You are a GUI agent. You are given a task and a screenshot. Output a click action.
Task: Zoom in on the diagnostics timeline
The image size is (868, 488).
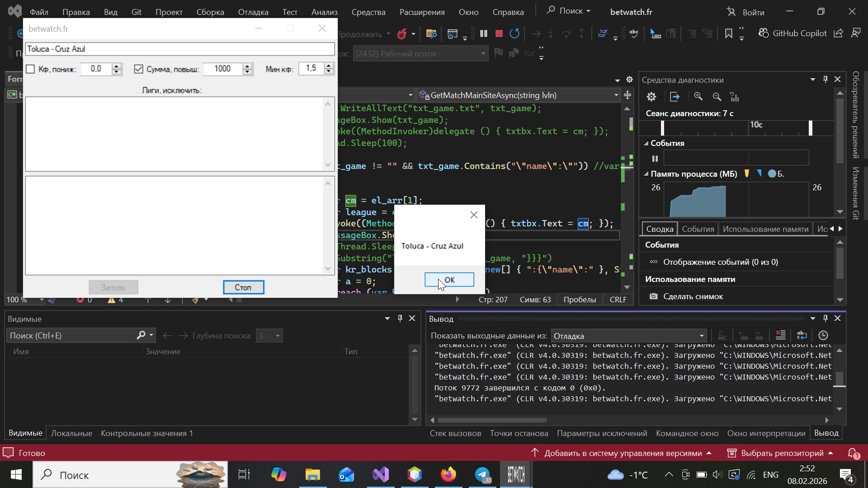coord(698,97)
